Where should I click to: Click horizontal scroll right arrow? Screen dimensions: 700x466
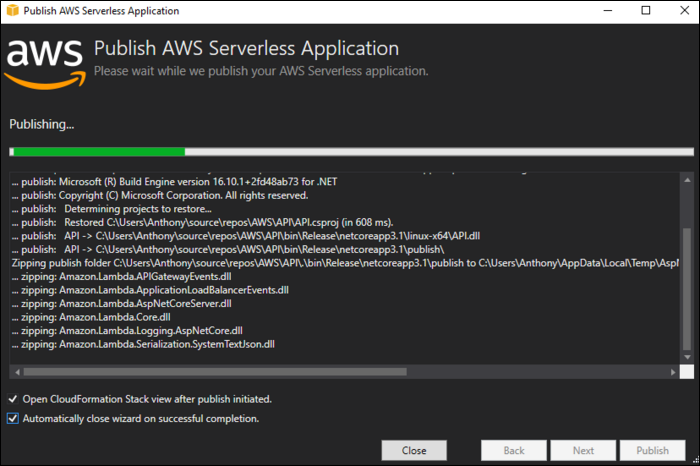coord(673,372)
